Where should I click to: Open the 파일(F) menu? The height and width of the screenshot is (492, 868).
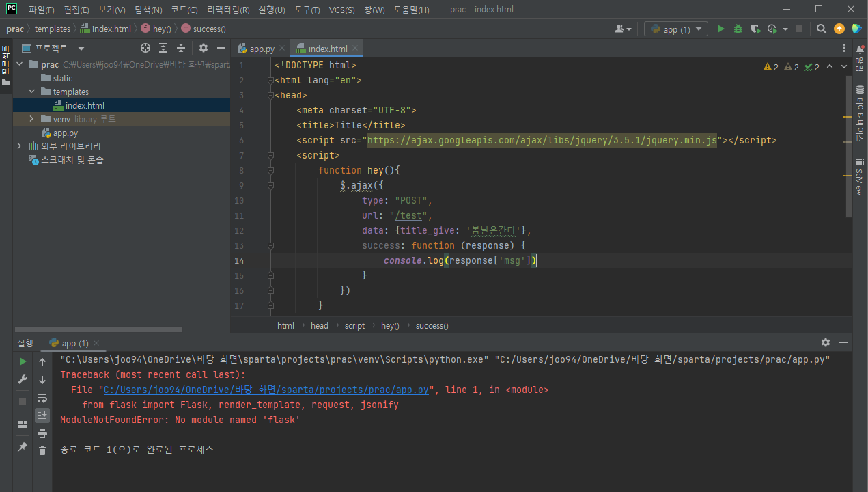(40, 10)
